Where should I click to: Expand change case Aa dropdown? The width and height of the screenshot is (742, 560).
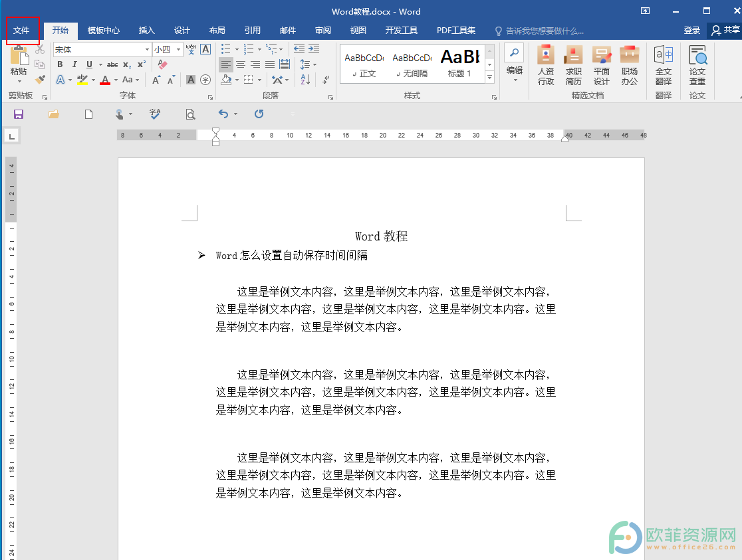(137, 80)
